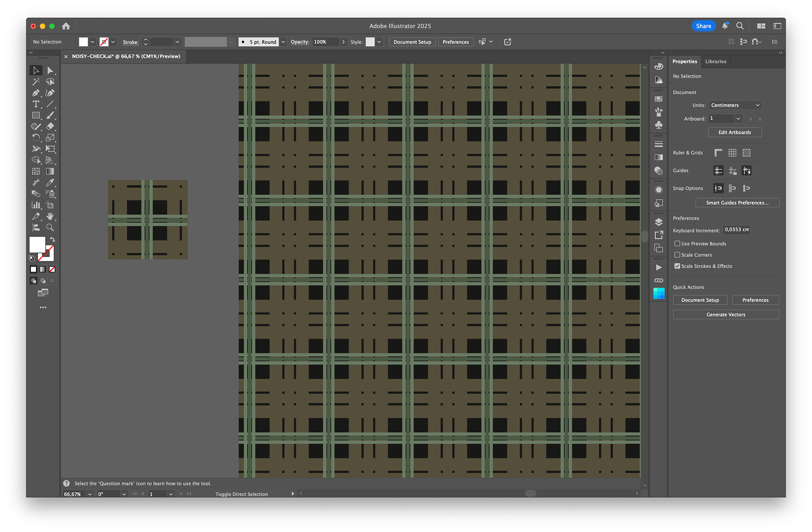
Task: Select the Zoom tool
Action: pyautogui.click(x=50, y=228)
